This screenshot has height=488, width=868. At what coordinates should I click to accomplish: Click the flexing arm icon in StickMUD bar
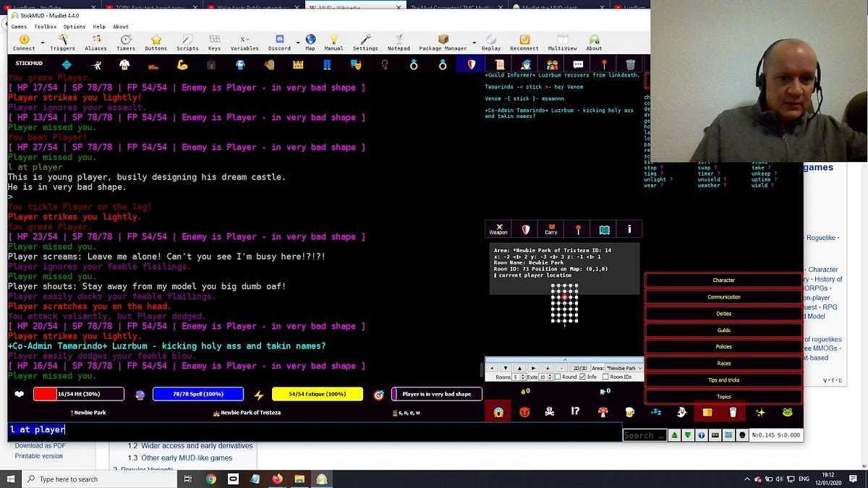(182, 64)
